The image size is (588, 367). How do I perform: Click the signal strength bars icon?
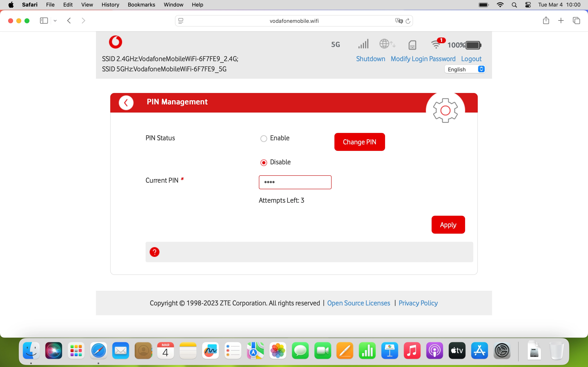coord(363,44)
